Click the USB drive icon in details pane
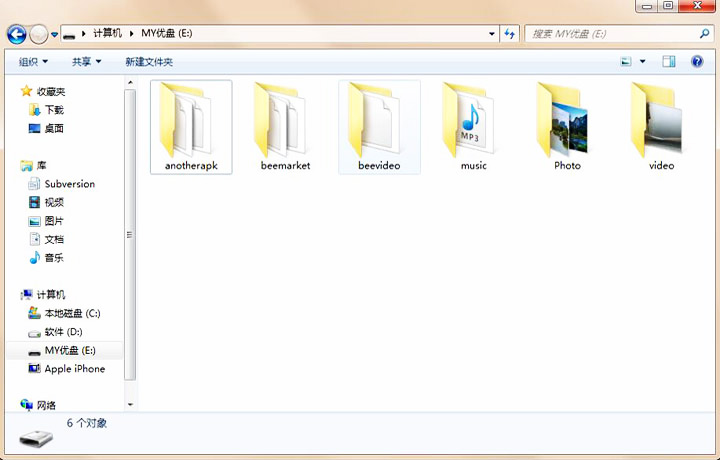This screenshot has height=460, width=720. [x=36, y=438]
